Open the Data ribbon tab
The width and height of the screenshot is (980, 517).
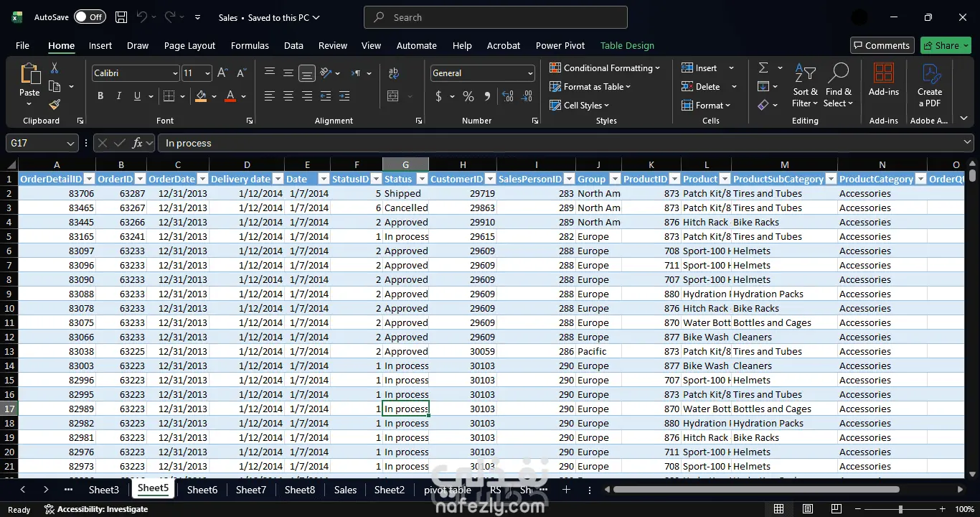(293, 45)
